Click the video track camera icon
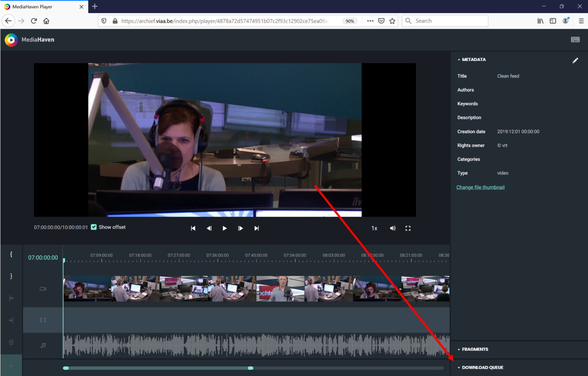588x376 pixels. coord(43,289)
